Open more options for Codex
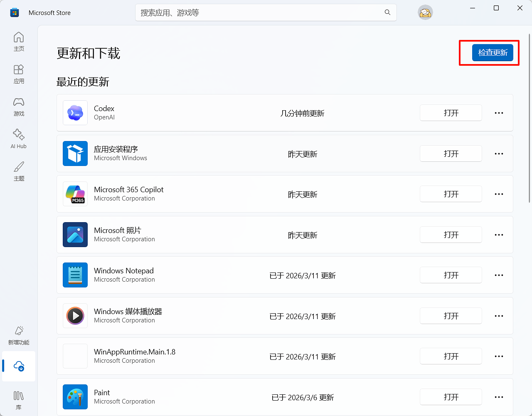This screenshot has height=416, width=532. 499,113
